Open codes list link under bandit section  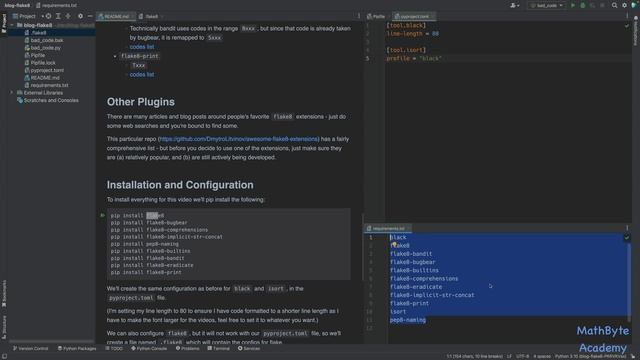(142, 47)
